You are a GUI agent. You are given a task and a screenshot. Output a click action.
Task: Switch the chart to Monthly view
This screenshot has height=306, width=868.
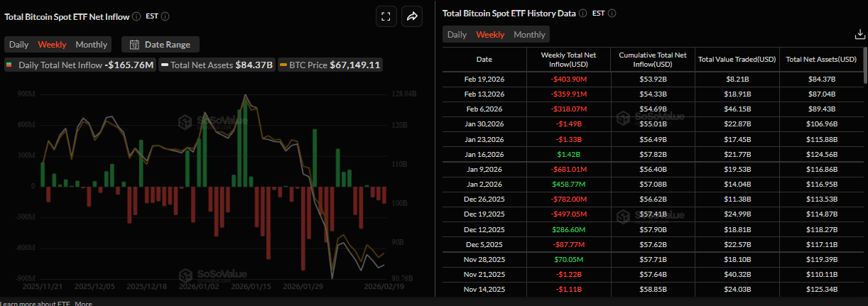pyautogui.click(x=92, y=45)
